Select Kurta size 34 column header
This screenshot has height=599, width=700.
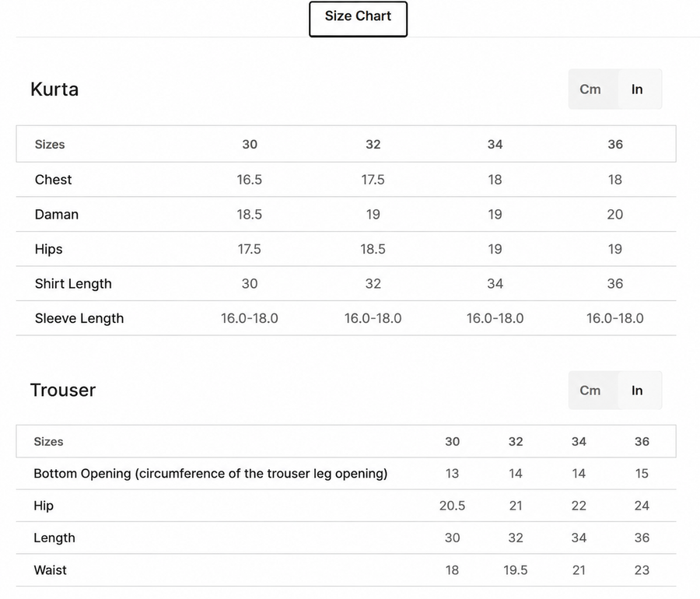495,144
